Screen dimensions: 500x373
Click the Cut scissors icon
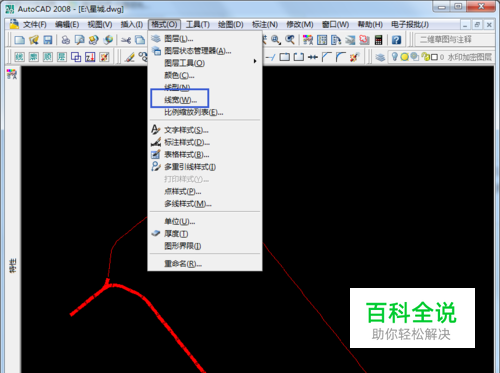(126, 40)
